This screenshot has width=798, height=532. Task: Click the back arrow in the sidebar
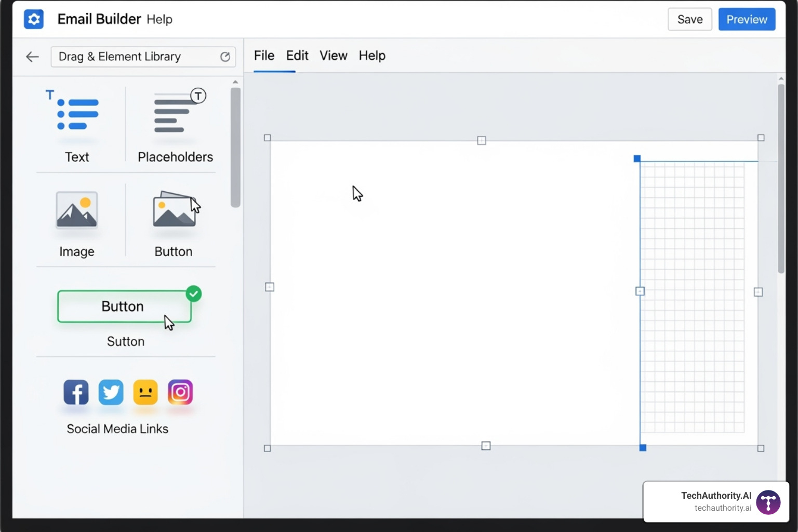coord(32,57)
